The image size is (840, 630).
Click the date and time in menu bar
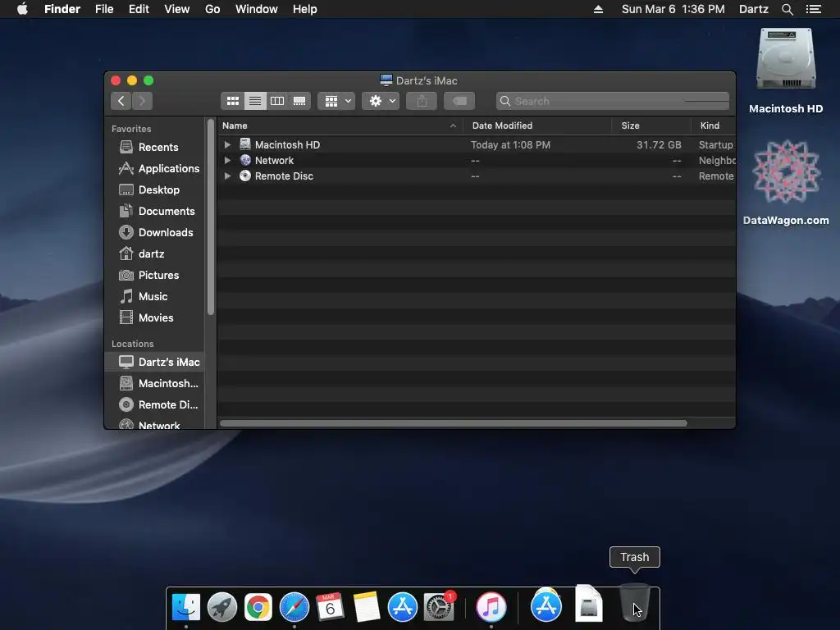[673, 9]
